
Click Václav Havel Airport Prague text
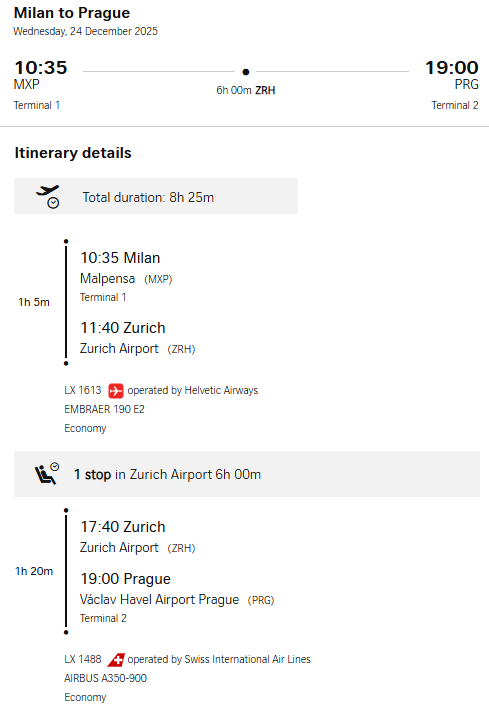pyautogui.click(x=159, y=600)
